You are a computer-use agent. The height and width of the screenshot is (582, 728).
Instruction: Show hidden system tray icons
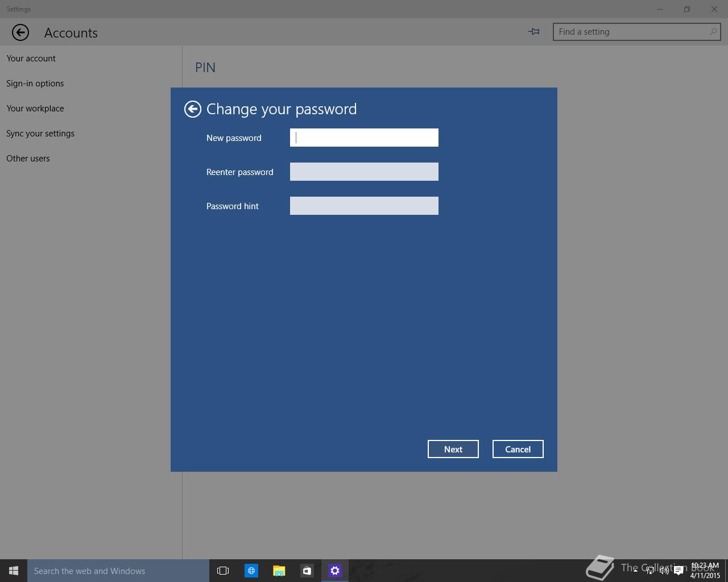coord(635,571)
